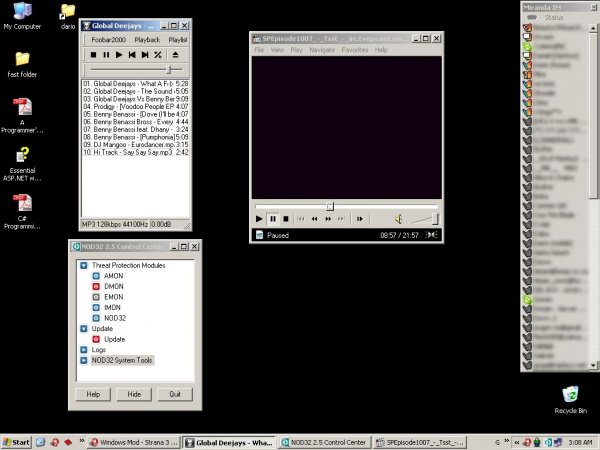
Task: Go to previous track in Foobar2000
Action: click(132, 55)
